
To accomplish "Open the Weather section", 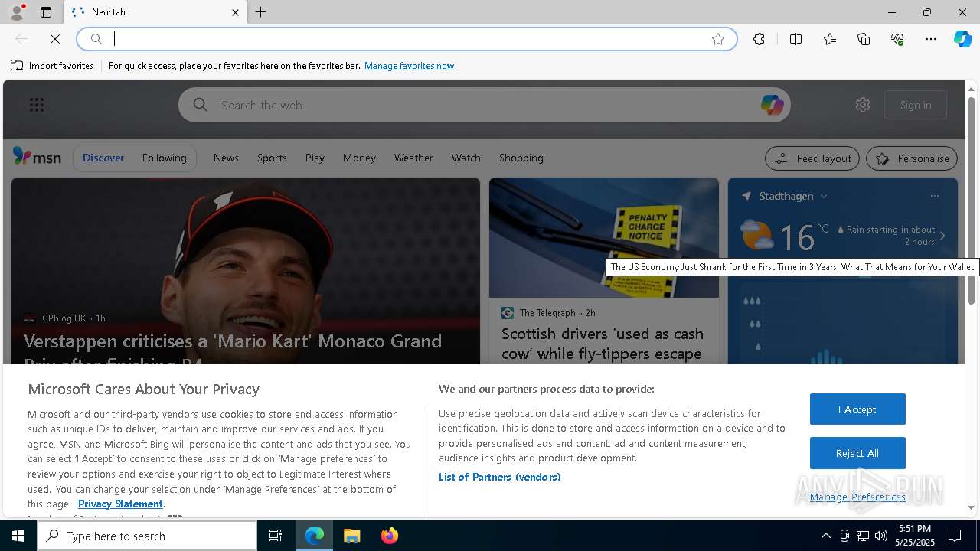I will click(x=413, y=158).
